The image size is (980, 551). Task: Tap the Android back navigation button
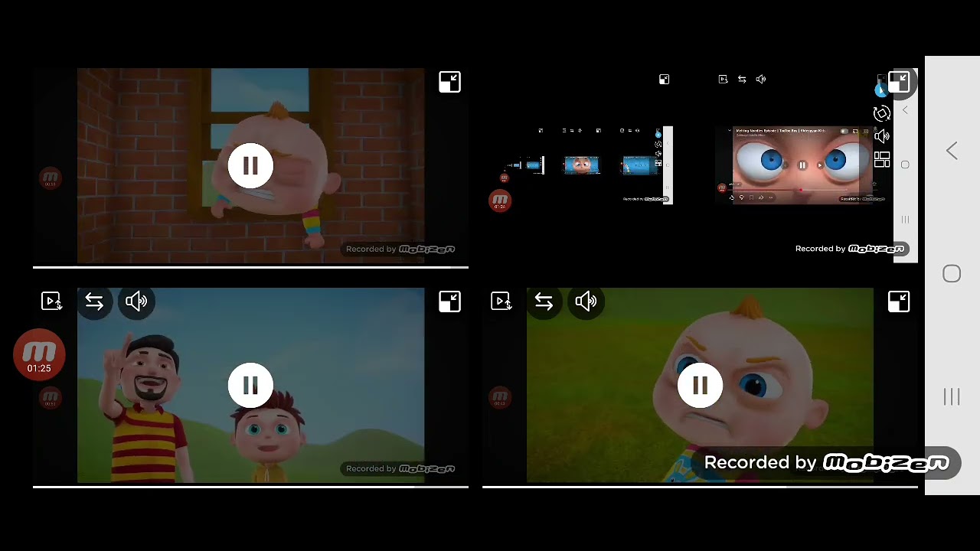click(952, 151)
